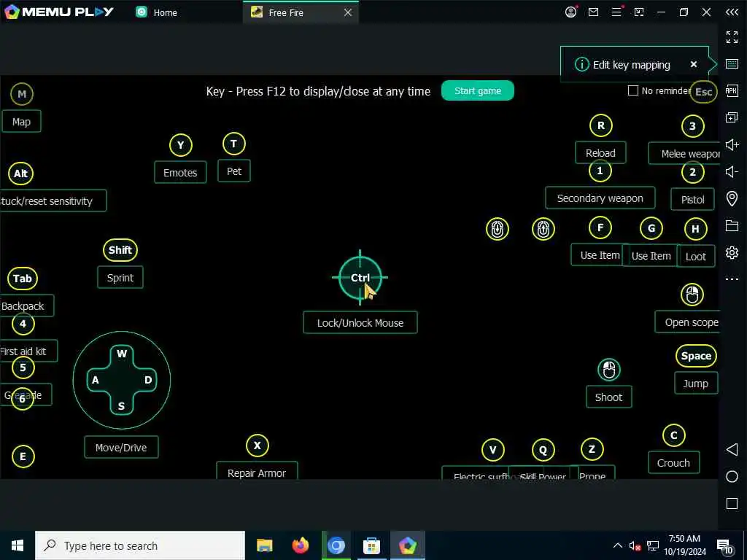The height and width of the screenshot is (560, 747).
Task: Click the Backpack label under Tab
Action: coord(26,306)
